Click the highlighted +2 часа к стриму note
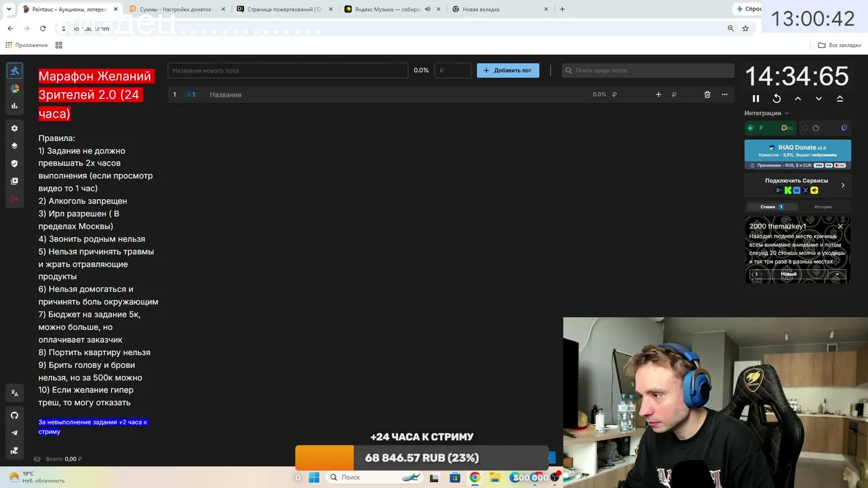This screenshot has width=868, height=488. 93,426
